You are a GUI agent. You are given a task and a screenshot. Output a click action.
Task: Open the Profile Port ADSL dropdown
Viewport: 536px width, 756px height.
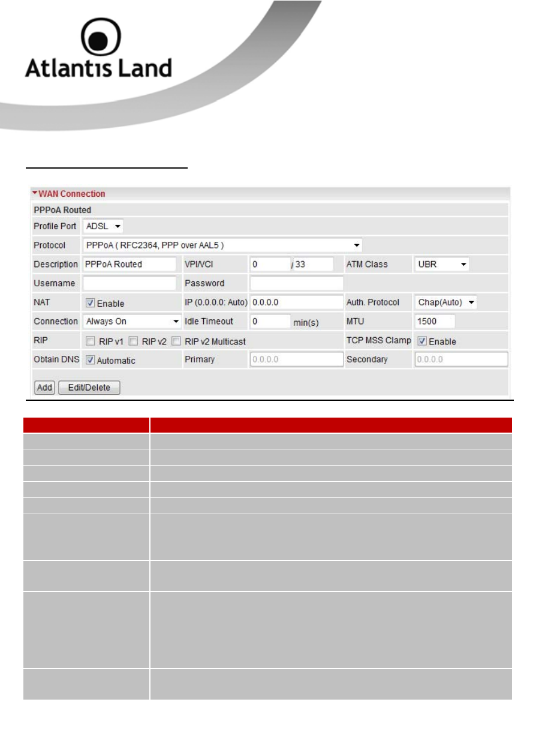104,226
